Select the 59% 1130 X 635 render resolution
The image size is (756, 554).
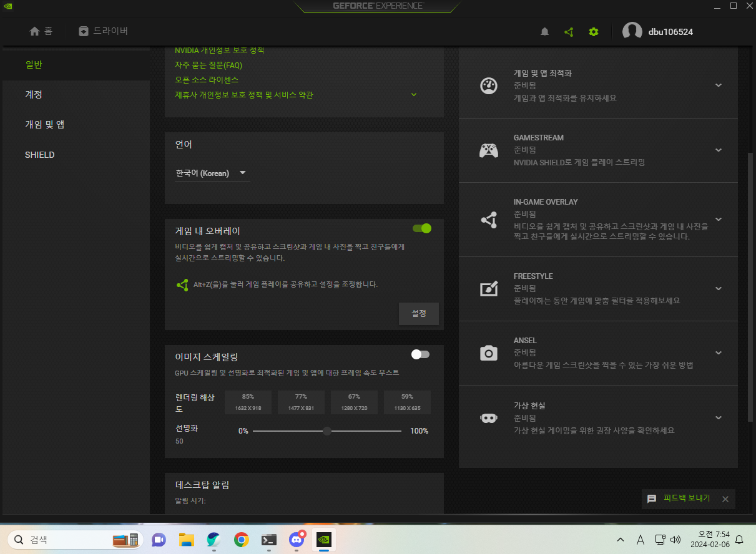tap(407, 402)
